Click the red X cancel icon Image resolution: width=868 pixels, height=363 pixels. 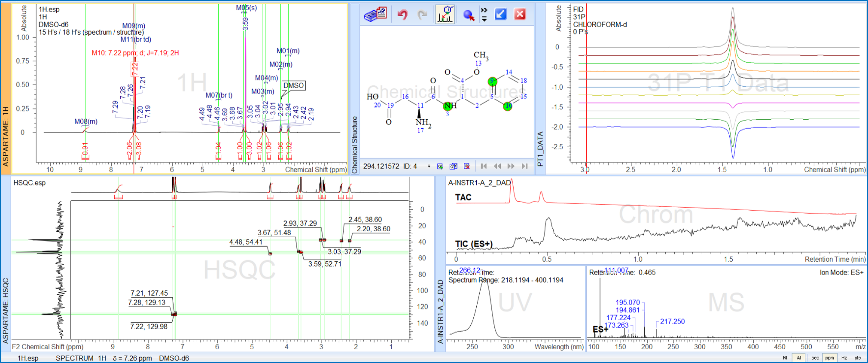(520, 15)
